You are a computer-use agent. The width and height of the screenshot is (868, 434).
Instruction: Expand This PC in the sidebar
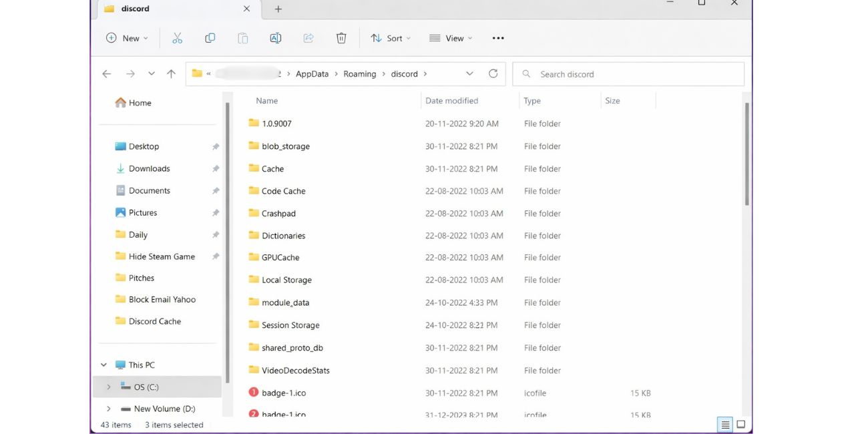coord(103,365)
